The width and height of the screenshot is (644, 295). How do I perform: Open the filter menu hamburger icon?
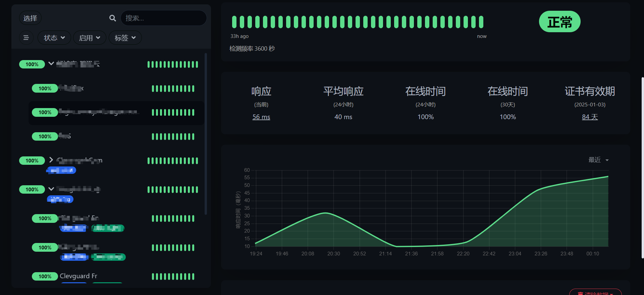[26, 38]
